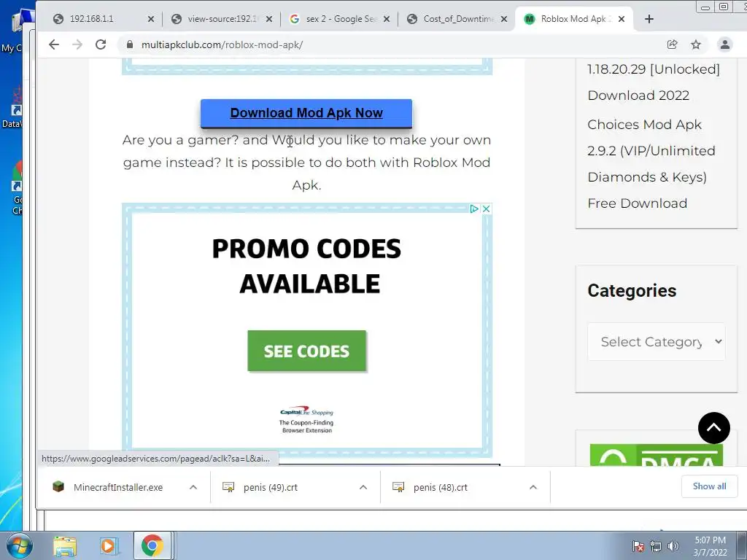Screen dimensions: 747x560
Task: Click the scroll-to-top arrow button
Action: pyautogui.click(x=713, y=427)
